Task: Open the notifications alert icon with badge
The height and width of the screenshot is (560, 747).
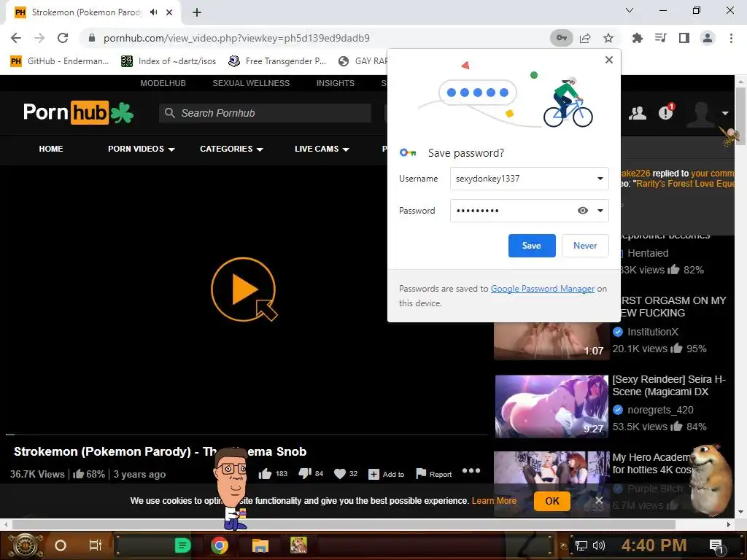Action: (x=666, y=112)
